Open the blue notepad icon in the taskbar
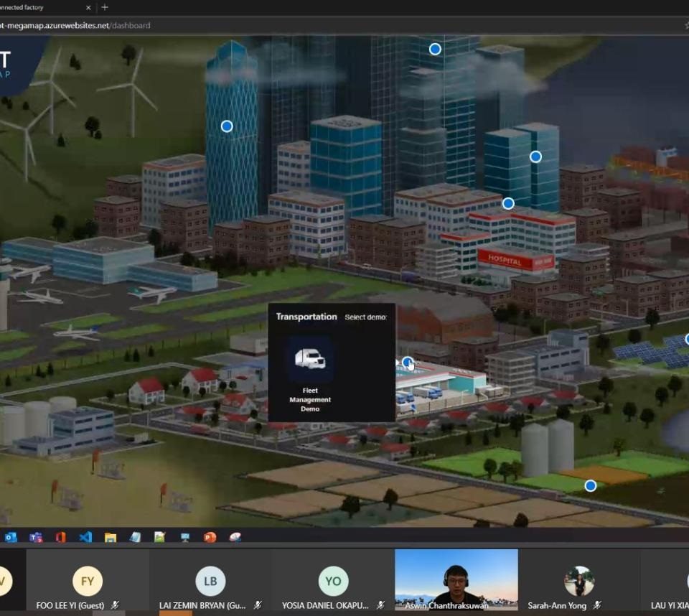 [136, 537]
